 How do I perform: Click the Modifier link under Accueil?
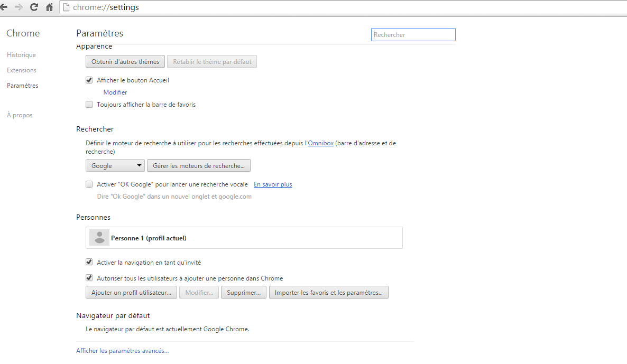115,92
